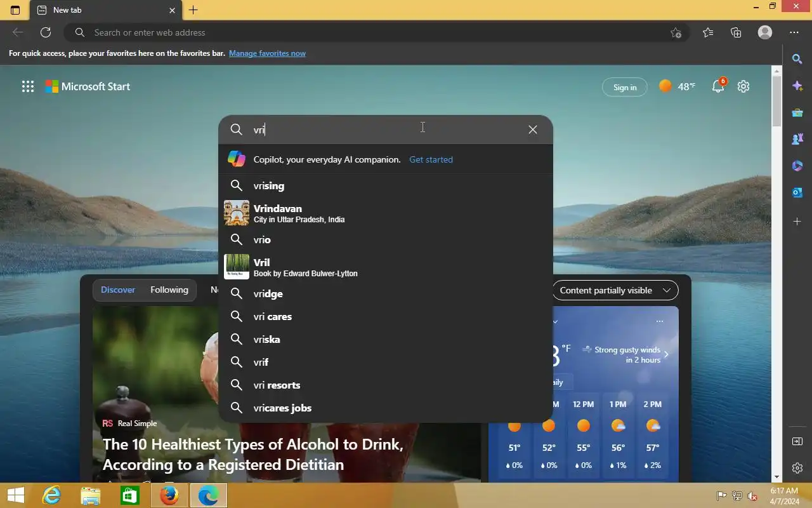
Task: Hide the sidebar using collapse icon
Action: tap(797, 441)
